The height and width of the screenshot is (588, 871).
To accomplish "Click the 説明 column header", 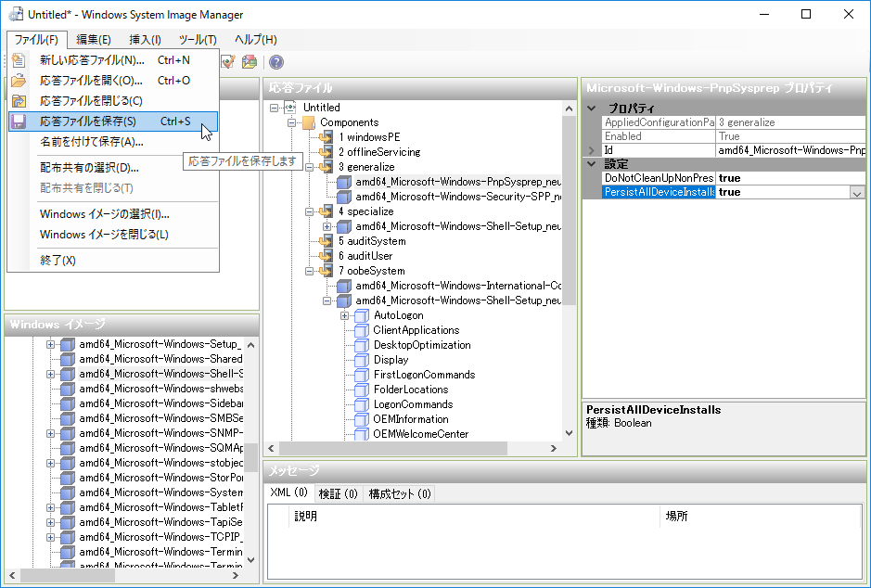I will point(474,517).
